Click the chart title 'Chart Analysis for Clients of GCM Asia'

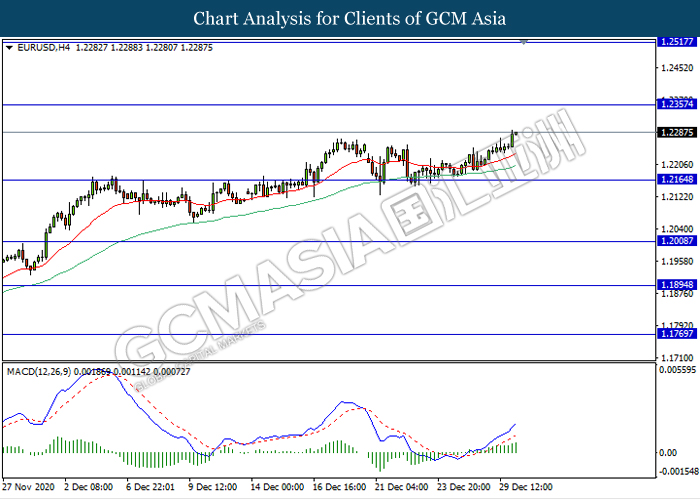coord(350,18)
